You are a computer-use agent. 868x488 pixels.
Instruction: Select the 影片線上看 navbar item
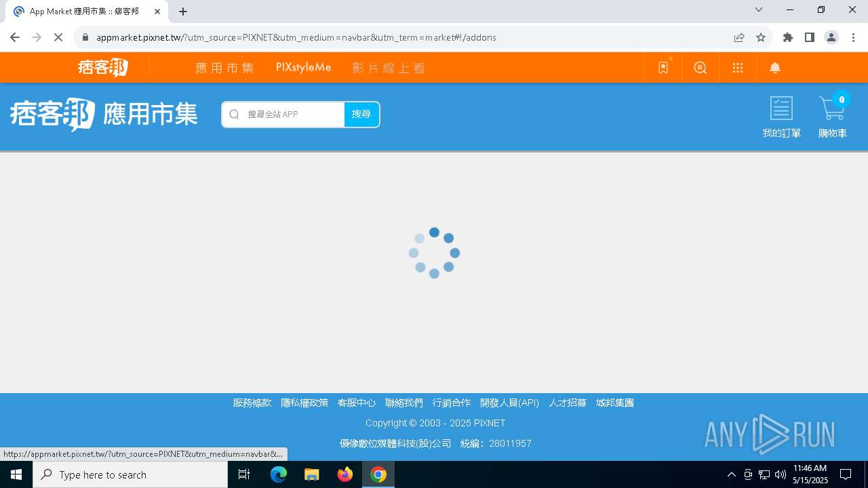click(389, 67)
